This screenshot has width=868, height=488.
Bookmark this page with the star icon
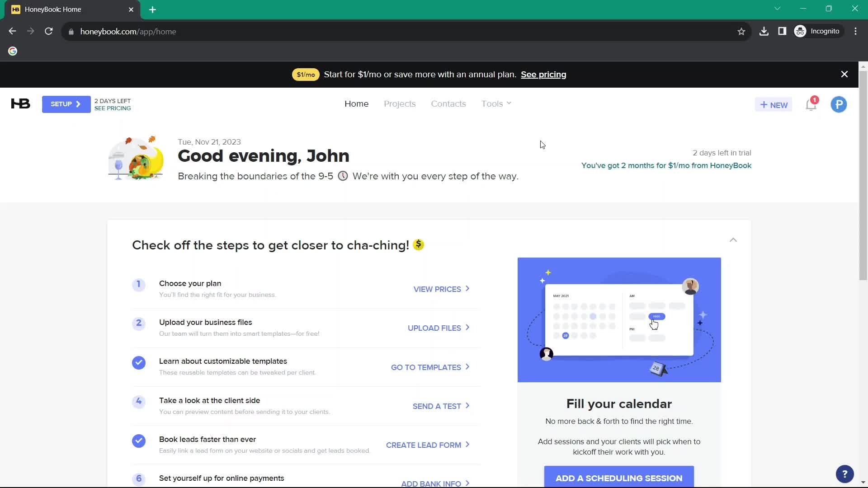pos(741,32)
